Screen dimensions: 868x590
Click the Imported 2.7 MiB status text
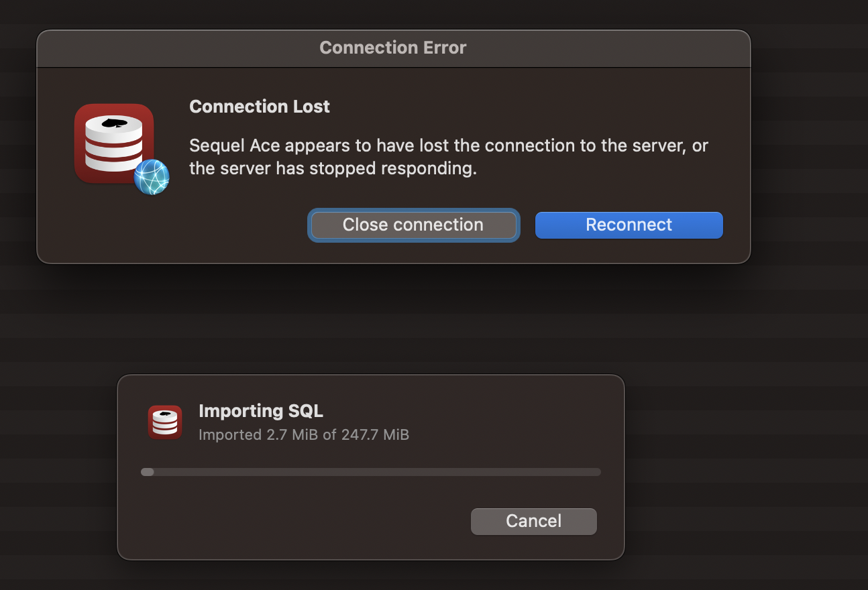click(x=303, y=434)
